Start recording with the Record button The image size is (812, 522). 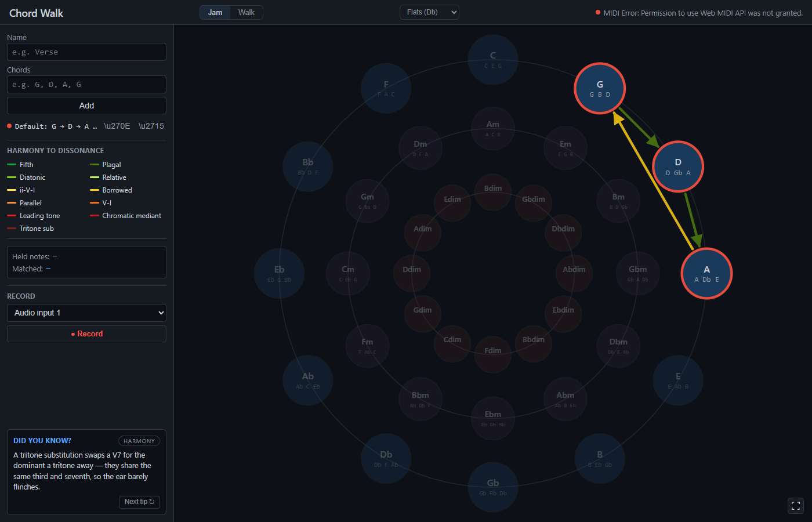click(x=86, y=333)
